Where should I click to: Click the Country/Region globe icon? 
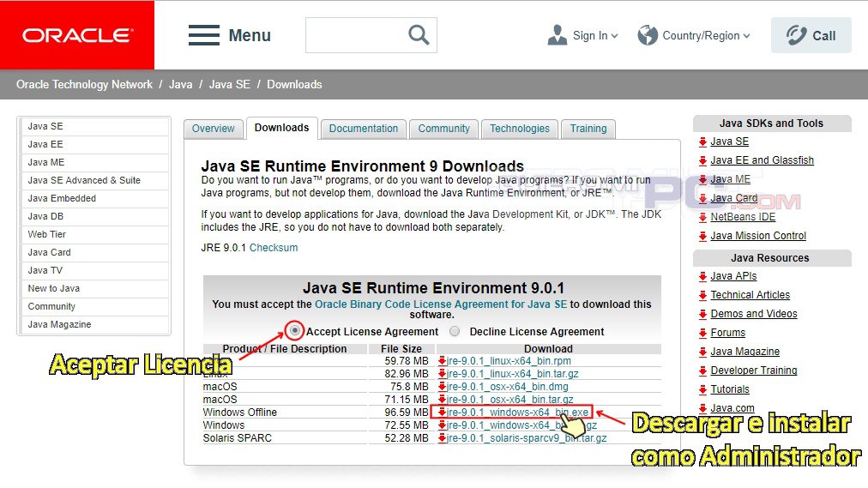(x=647, y=35)
